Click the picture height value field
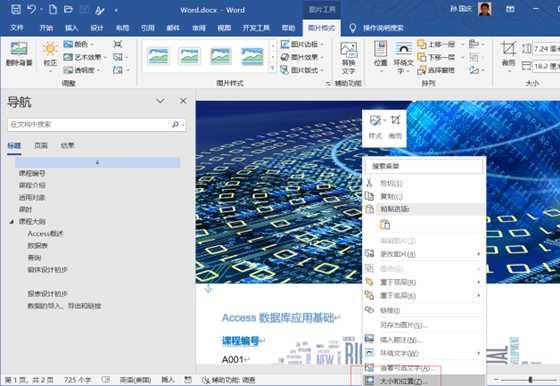560x386 pixels. pyautogui.click(x=546, y=49)
